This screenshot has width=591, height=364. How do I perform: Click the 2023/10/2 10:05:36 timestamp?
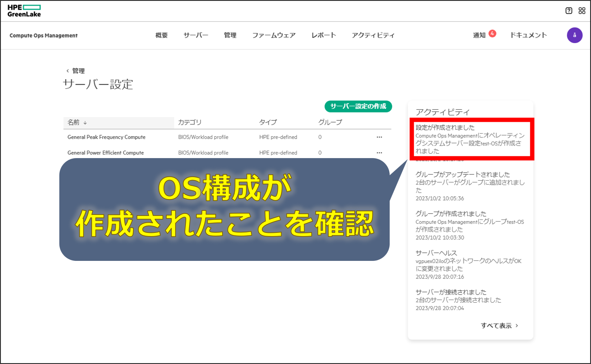click(440, 198)
